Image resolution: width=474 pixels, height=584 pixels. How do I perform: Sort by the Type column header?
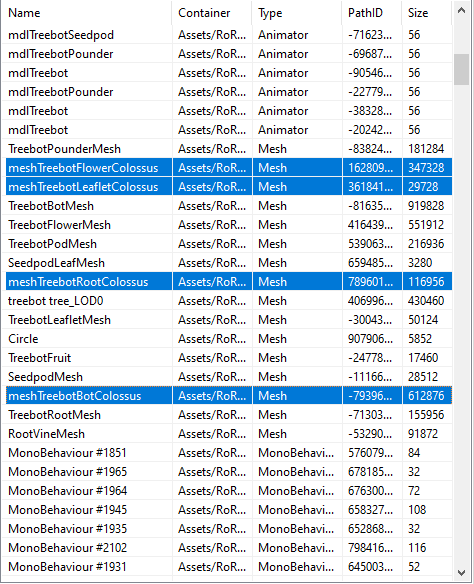(x=297, y=13)
